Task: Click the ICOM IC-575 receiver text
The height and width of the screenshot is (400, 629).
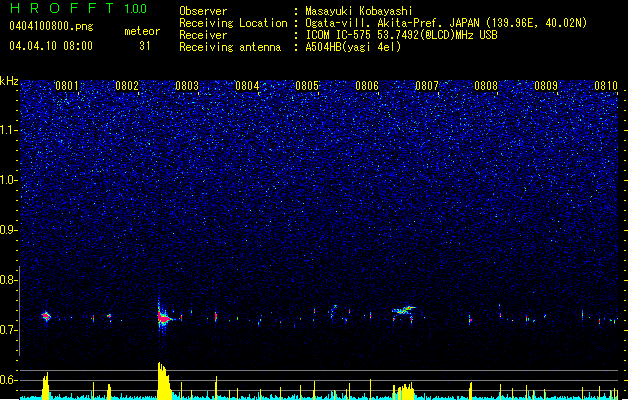Action: pyautogui.click(x=401, y=35)
